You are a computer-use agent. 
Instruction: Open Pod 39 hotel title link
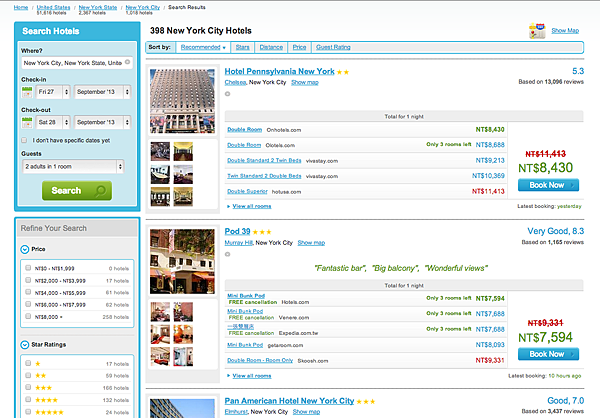pyautogui.click(x=237, y=232)
